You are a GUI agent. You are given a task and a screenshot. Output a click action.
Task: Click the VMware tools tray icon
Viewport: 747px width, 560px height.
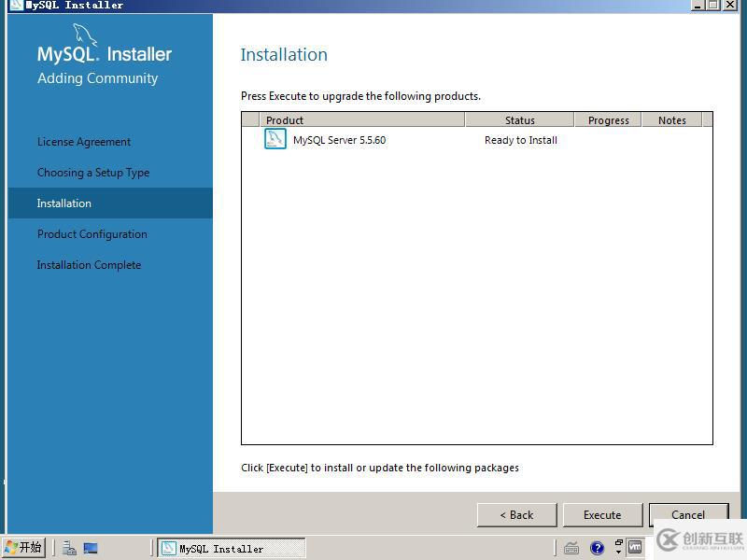[x=635, y=548]
